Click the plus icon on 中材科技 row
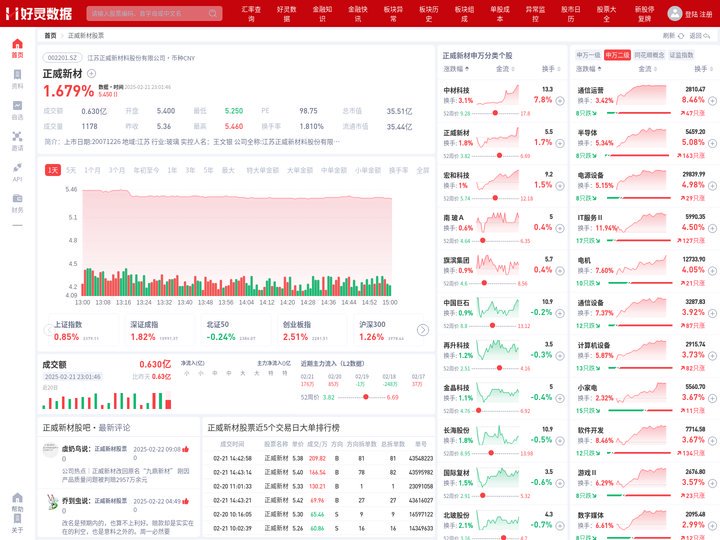 tap(560, 101)
